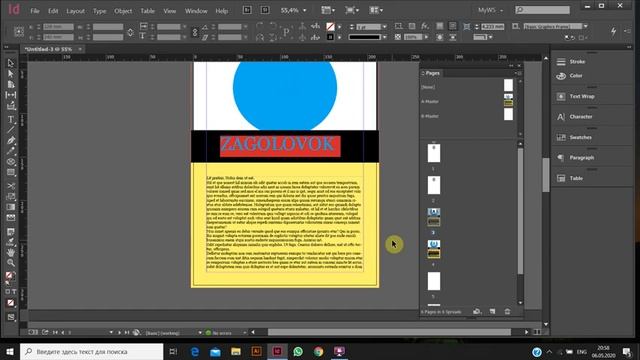
Task: Toggle the screen mode button in toolbox
Action: [11, 317]
